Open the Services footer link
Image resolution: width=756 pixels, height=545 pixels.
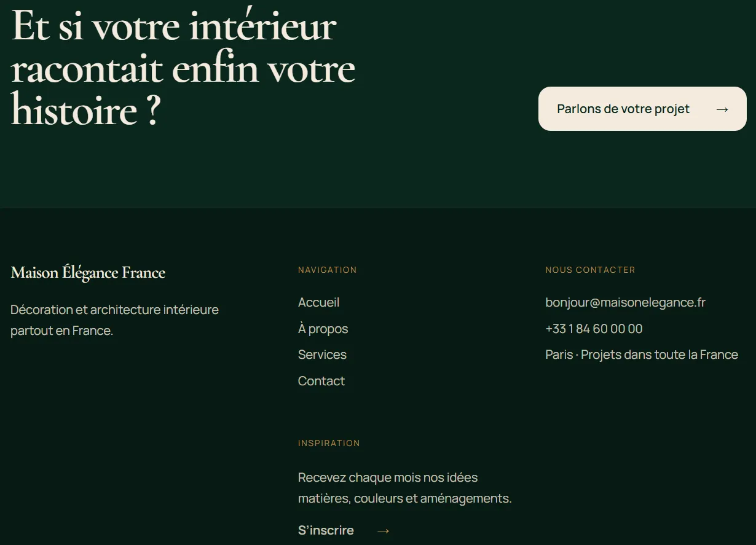tap(322, 355)
